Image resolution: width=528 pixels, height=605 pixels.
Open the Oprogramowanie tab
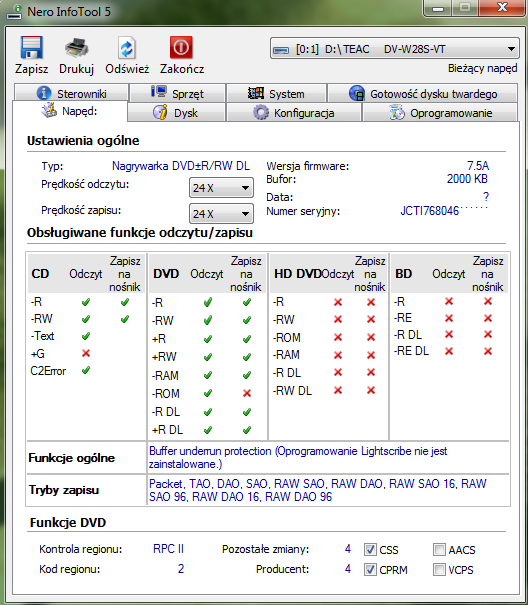point(440,113)
